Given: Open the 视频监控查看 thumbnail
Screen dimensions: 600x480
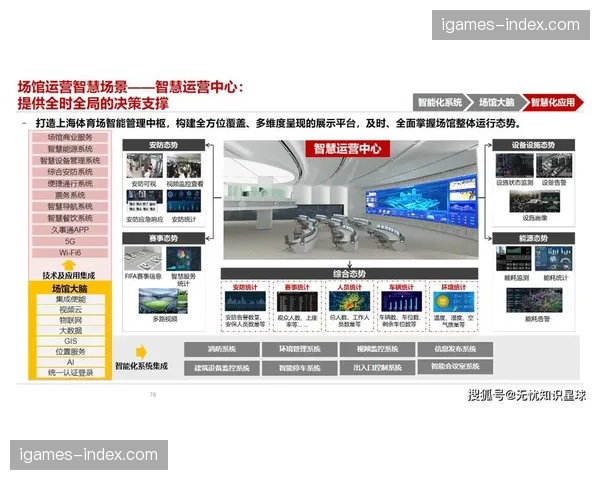Looking at the screenshot, I should tap(184, 166).
